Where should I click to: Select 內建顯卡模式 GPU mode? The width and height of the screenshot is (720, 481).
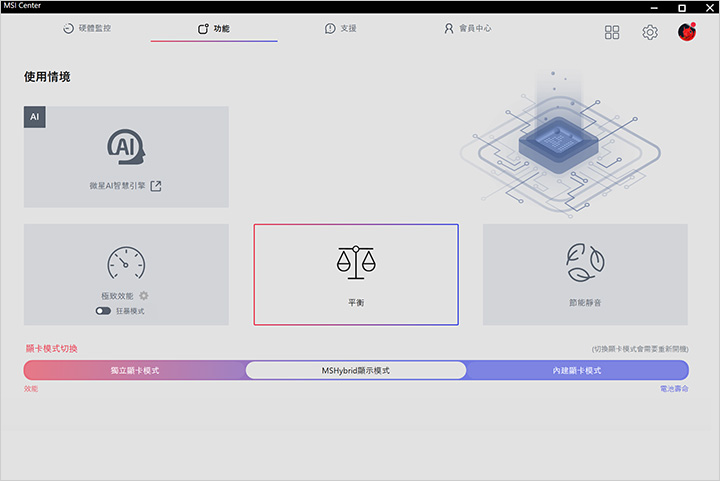click(577, 370)
